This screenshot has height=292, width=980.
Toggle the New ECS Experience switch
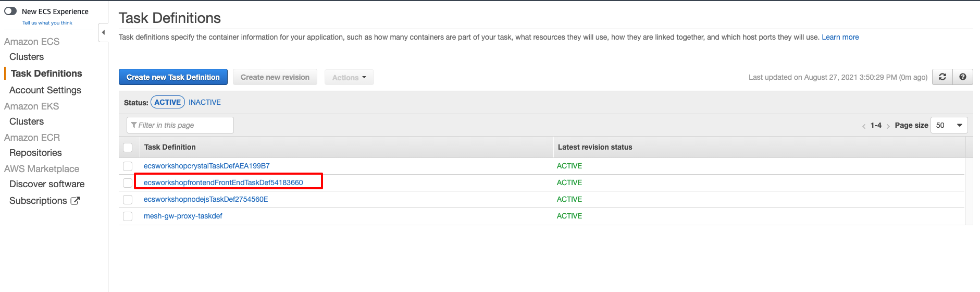tap(10, 11)
